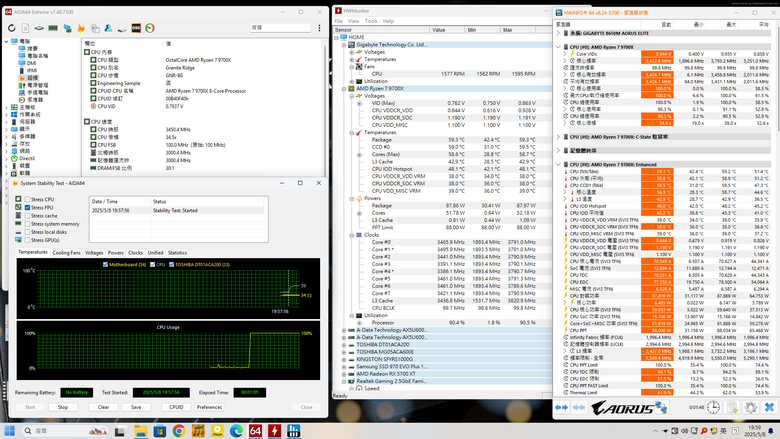Open Windows Start menu

9,431
